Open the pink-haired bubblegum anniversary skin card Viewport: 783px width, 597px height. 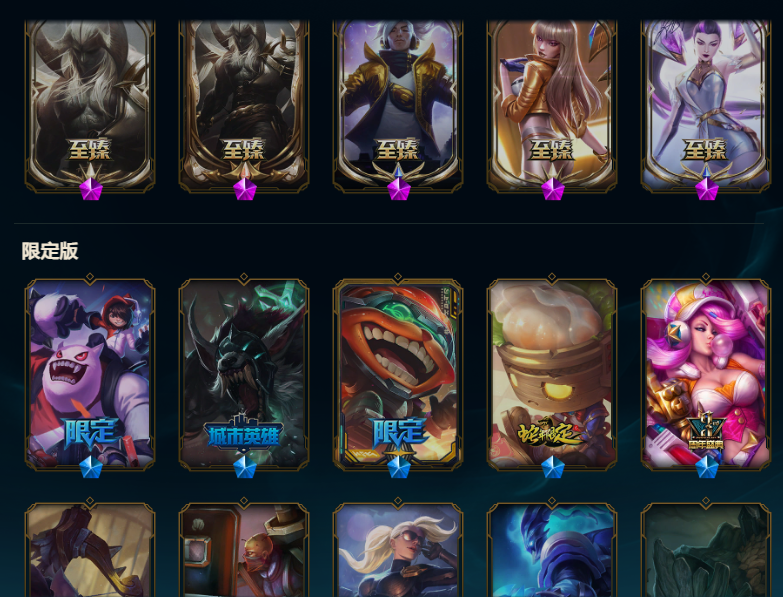coord(706,374)
